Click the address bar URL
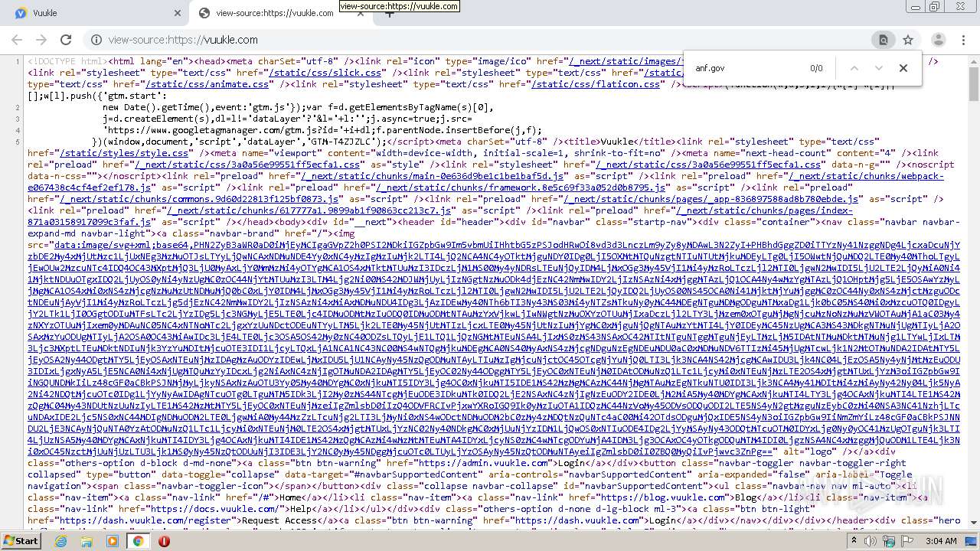Screen dimensions: 980x551 (x=183, y=40)
